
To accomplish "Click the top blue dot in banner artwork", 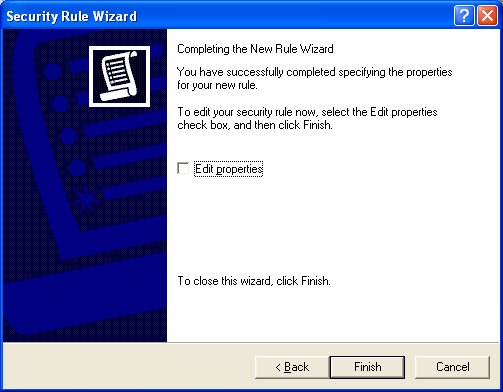I will 52,72.
